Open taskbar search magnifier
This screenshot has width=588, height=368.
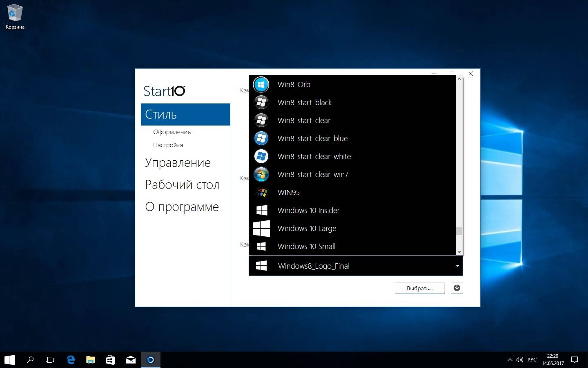[x=30, y=360]
